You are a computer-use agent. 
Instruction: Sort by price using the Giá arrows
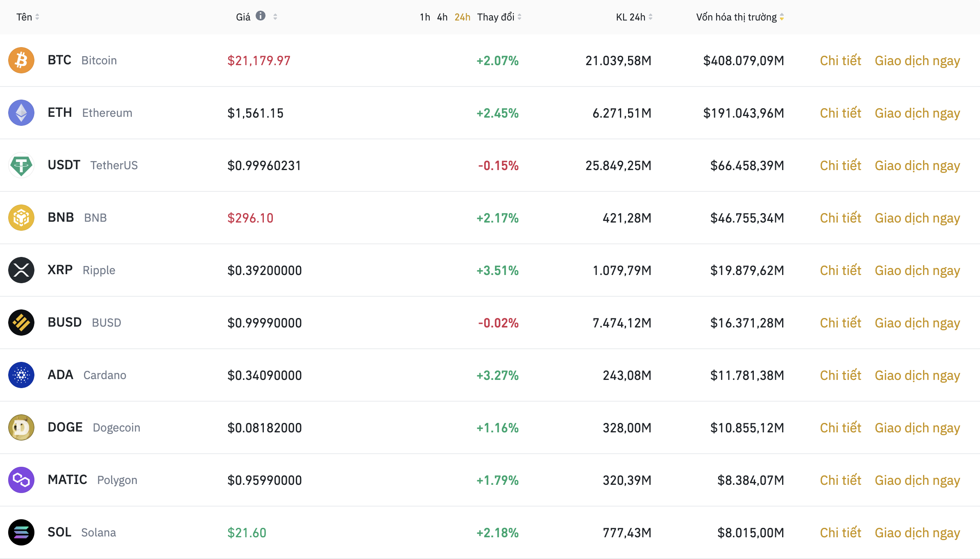pyautogui.click(x=275, y=17)
